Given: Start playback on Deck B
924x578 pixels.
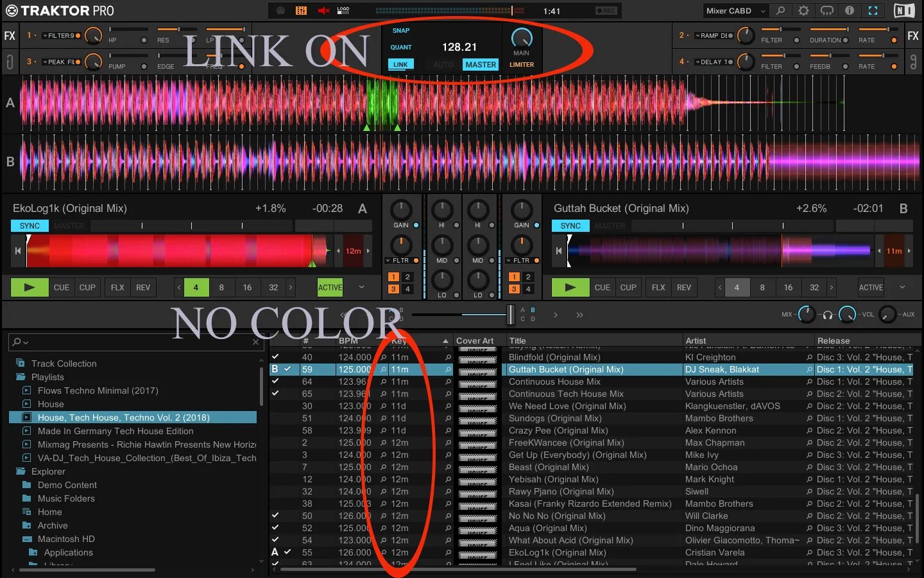Looking at the screenshot, I should point(570,287).
